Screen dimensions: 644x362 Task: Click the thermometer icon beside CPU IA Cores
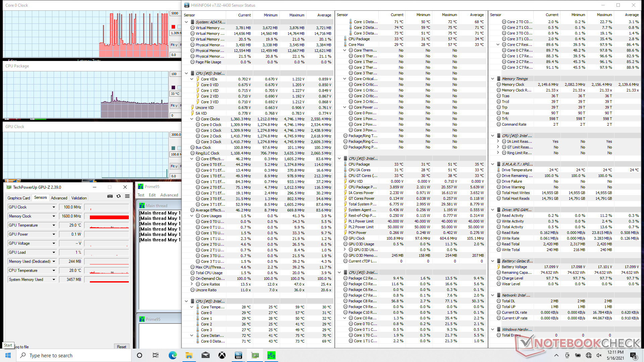click(345, 170)
